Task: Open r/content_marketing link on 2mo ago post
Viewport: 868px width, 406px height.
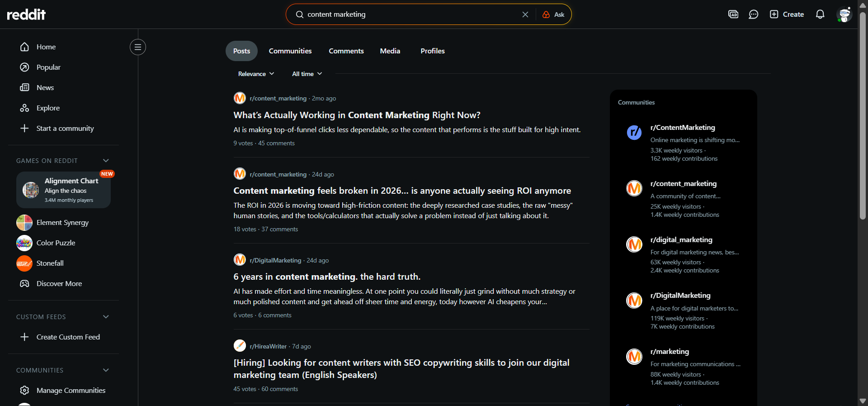Action: [278, 98]
